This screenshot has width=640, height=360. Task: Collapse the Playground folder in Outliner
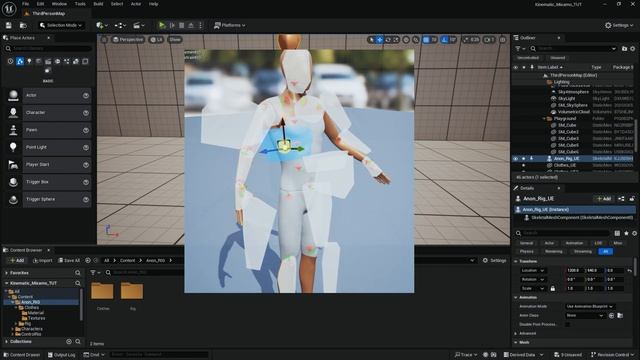544,118
